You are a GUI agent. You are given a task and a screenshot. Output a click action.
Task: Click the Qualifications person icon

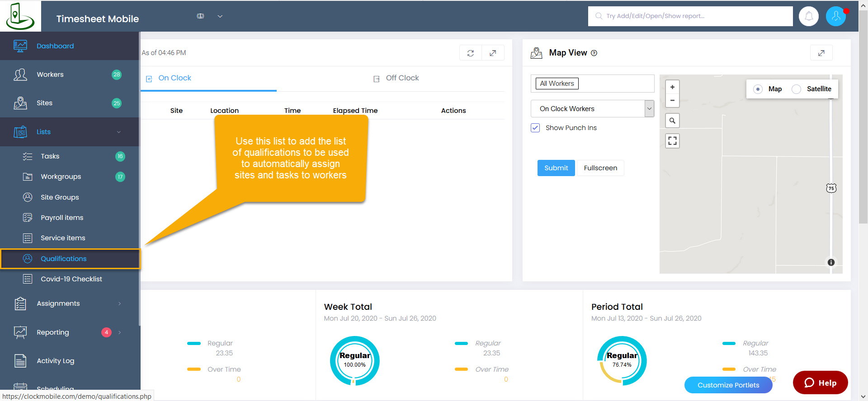28,259
